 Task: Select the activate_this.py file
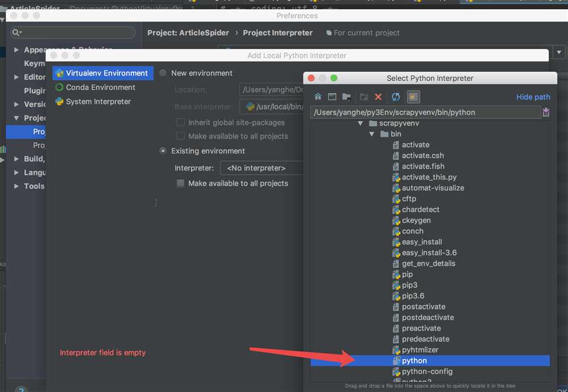point(425,177)
